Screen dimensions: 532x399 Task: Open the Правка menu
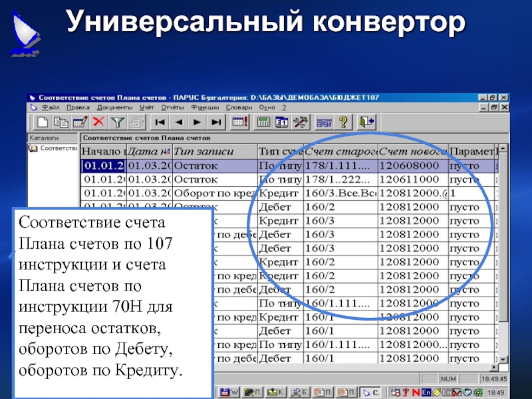pyautogui.click(x=78, y=108)
